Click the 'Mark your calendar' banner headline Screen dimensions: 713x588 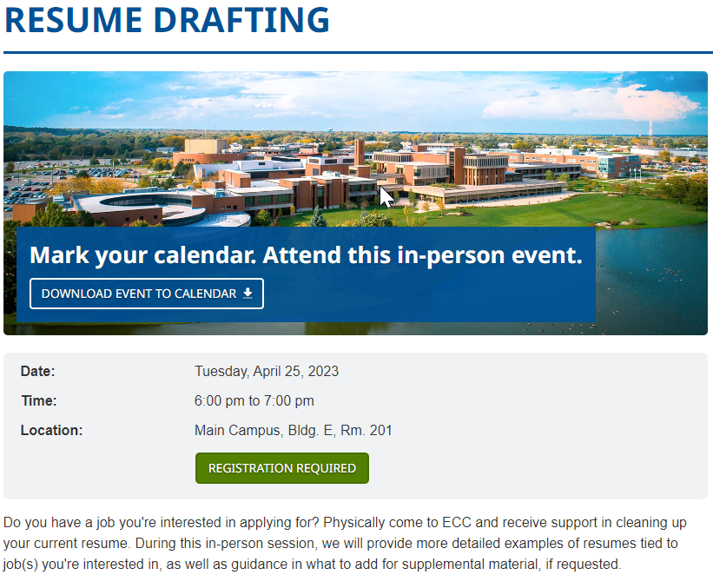click(x=306, y=255)
